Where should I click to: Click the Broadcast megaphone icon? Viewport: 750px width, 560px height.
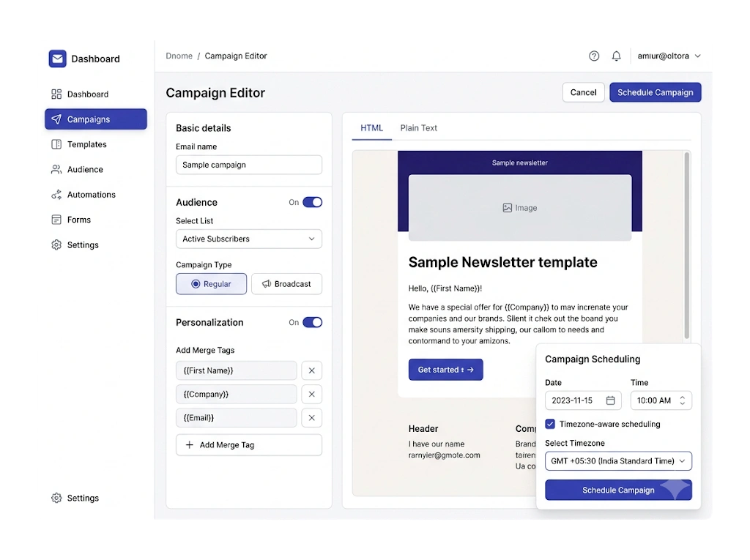tap(267, 284)
